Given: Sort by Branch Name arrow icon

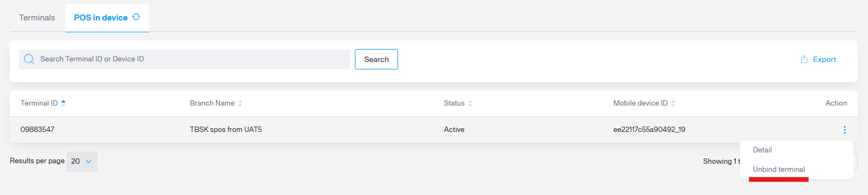Looking at the screenshot, I should 240,103.
